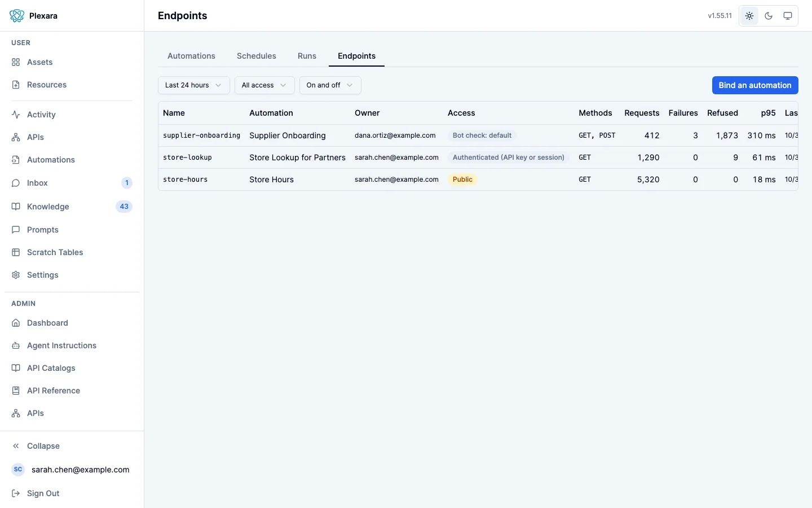
Task: Click the Requests column header
Action: click(642, 113)
